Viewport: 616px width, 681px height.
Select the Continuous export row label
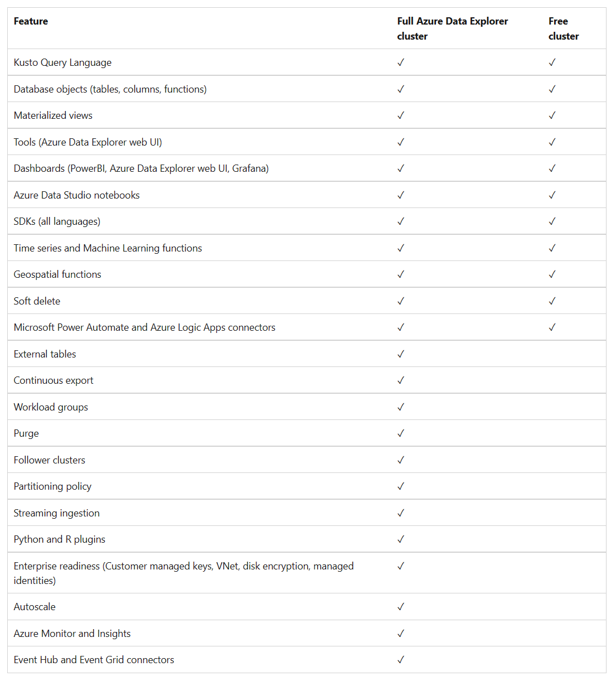pos(54,380)
